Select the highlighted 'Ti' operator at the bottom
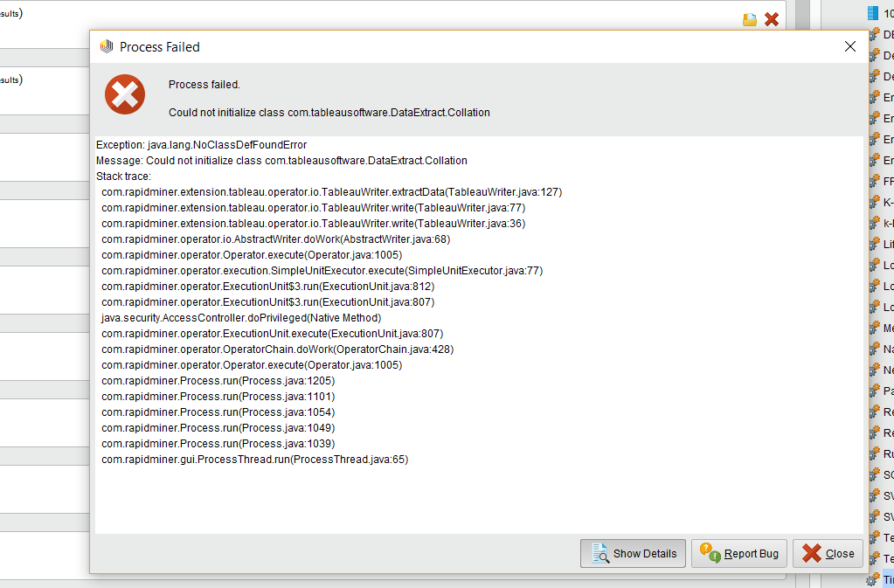894x588 pixels. pos(885,578)
